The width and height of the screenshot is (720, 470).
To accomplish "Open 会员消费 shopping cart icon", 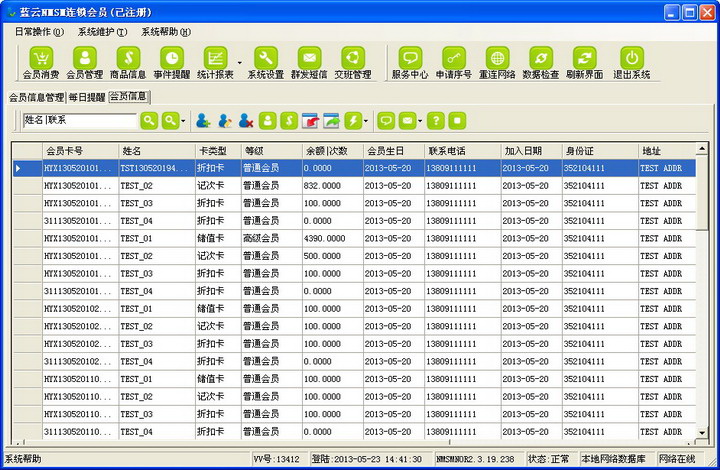I will point(41,58).
